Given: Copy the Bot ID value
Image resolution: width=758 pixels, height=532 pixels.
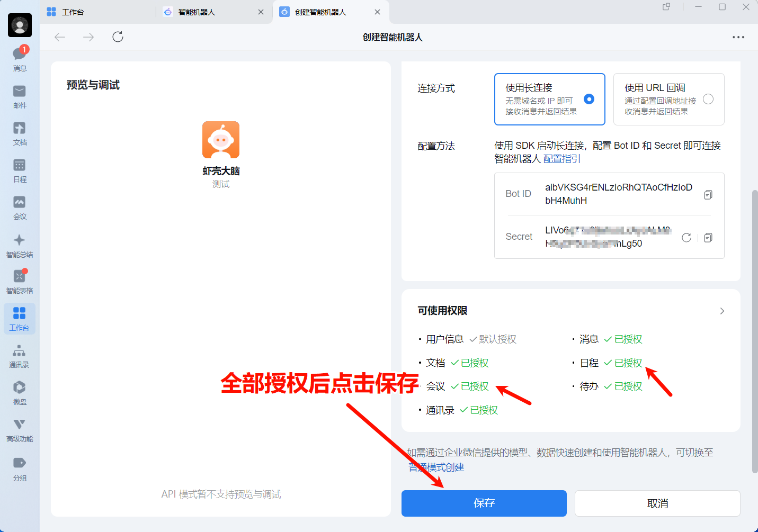Looking at the screenshot, I should (x=708, y=195).
